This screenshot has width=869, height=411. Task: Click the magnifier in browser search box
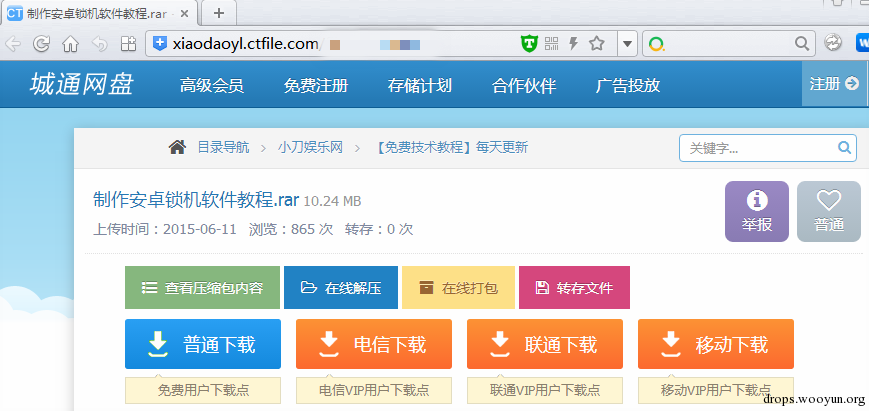801,43
